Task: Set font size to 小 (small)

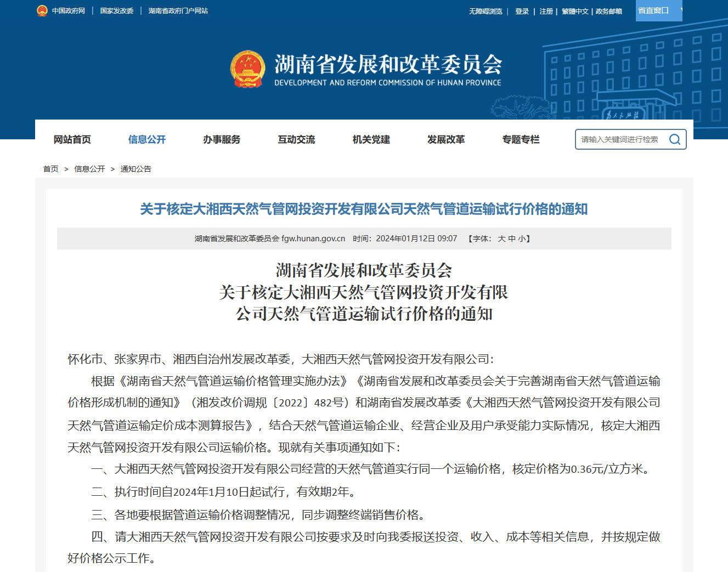Action: 521,239
